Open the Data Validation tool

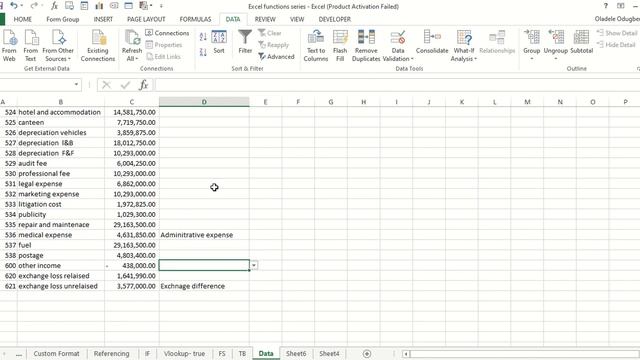pos(398,46)
